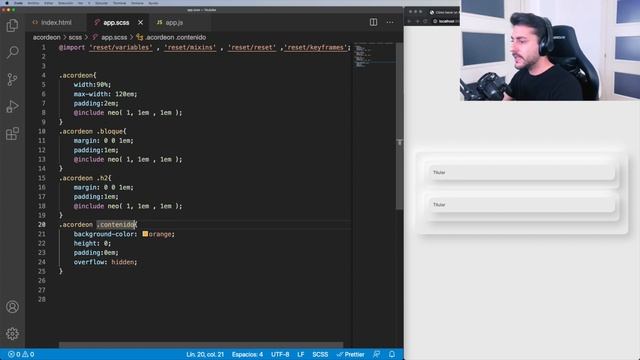
Task: Open the Source Control view
Action: point(12,79)
